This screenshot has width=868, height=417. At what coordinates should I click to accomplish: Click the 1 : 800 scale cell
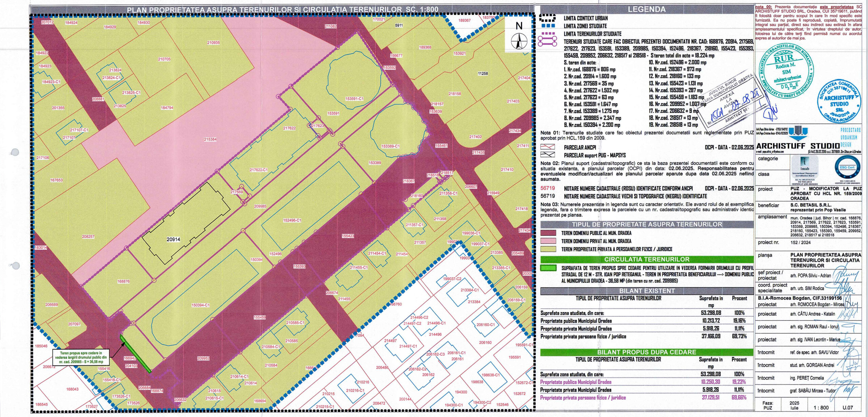point(821,408)
